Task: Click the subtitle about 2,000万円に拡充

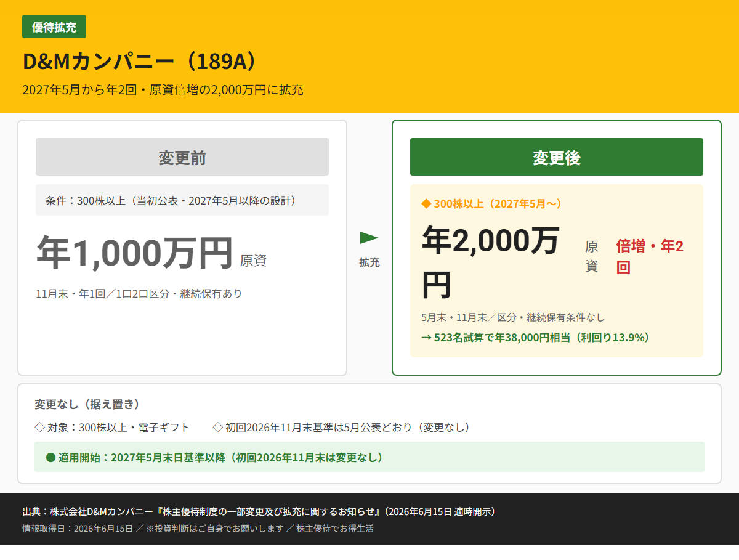Action: point(163,90)
